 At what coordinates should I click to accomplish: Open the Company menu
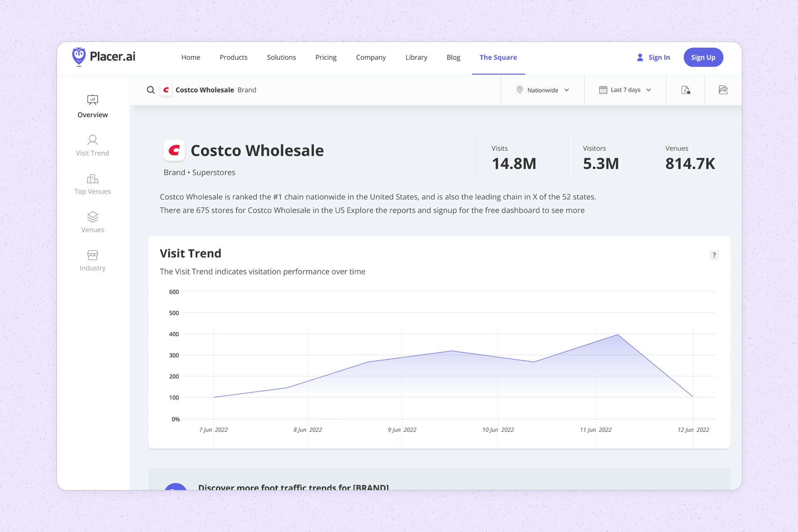tap(371, 57)
